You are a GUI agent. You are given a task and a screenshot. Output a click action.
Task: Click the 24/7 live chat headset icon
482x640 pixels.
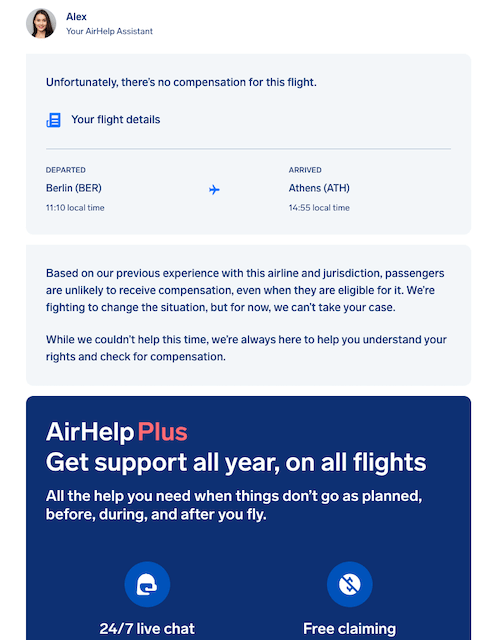tap(147, 584)
